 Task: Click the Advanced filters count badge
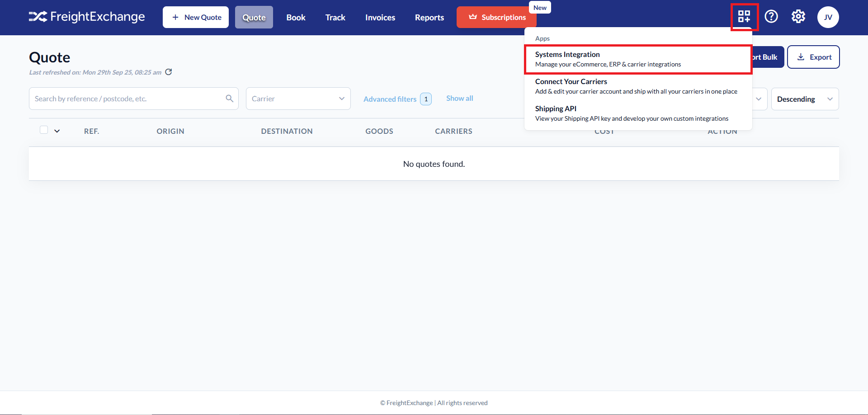pos(426,99)
